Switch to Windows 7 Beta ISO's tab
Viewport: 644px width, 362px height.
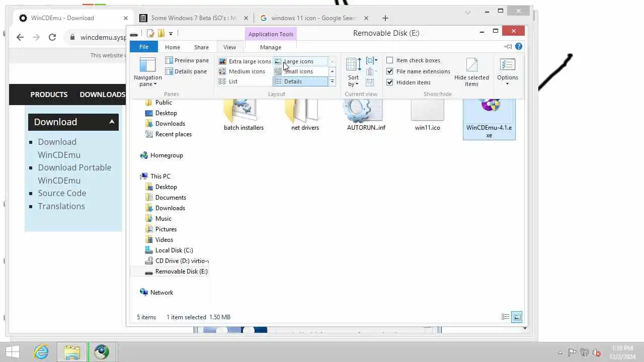pos(194,18)
